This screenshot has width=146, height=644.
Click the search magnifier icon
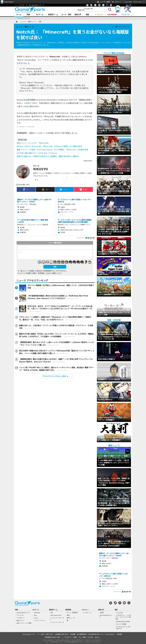coord(109,10)
